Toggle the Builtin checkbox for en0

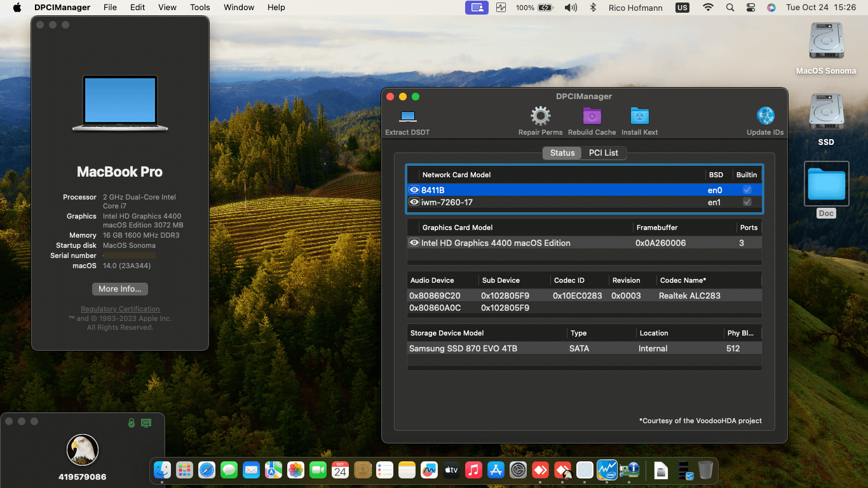pyautogui.click(x=747, y=190)
